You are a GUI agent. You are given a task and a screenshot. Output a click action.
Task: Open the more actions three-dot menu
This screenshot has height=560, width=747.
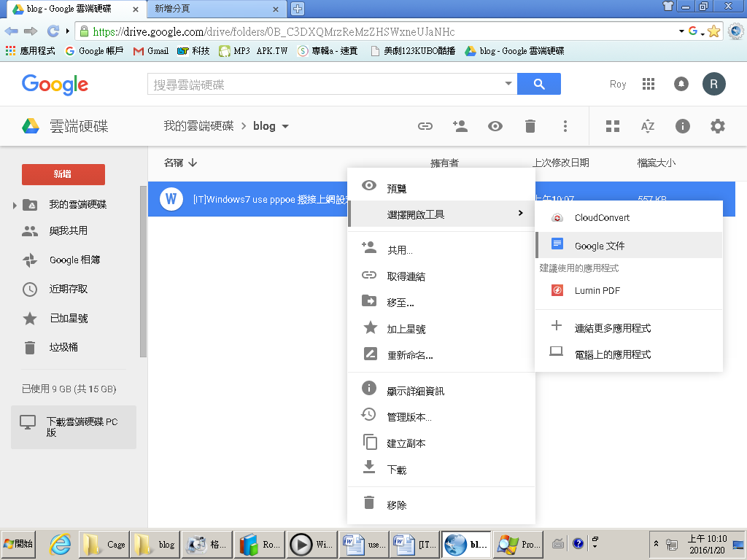tap(565, 126)
